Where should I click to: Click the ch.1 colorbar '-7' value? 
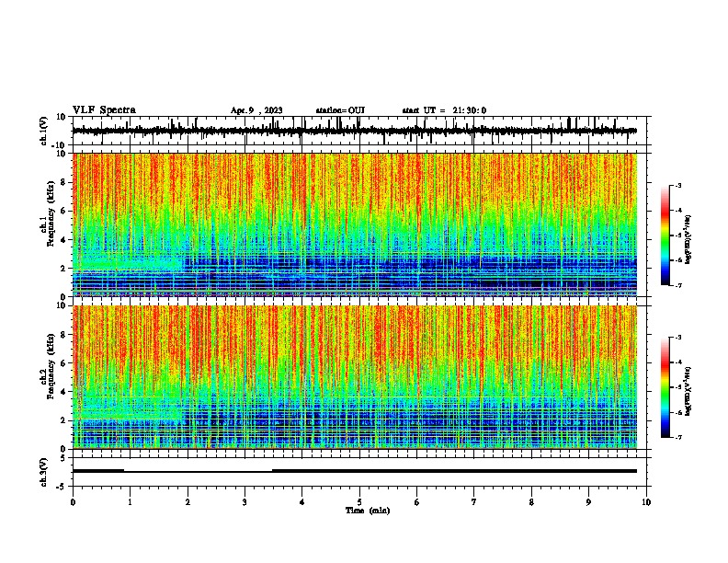[x=678, y=285]
